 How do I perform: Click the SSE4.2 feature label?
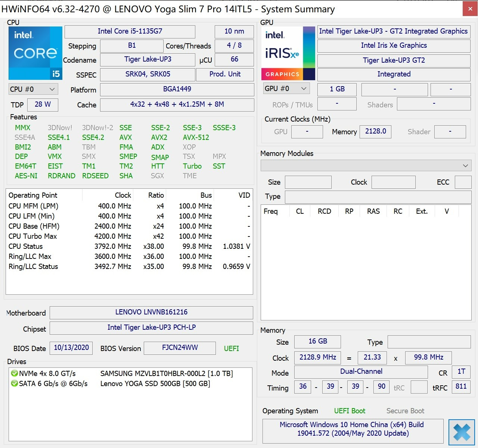pos(93,138)
